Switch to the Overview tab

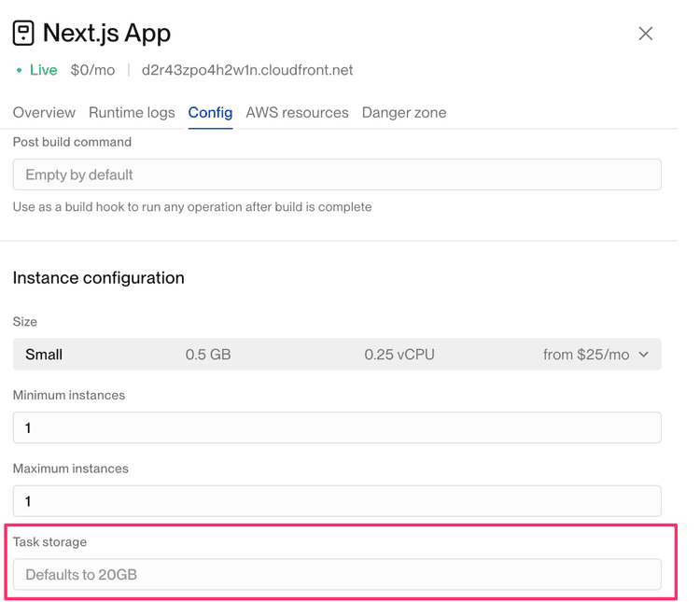tap(44, 113)
